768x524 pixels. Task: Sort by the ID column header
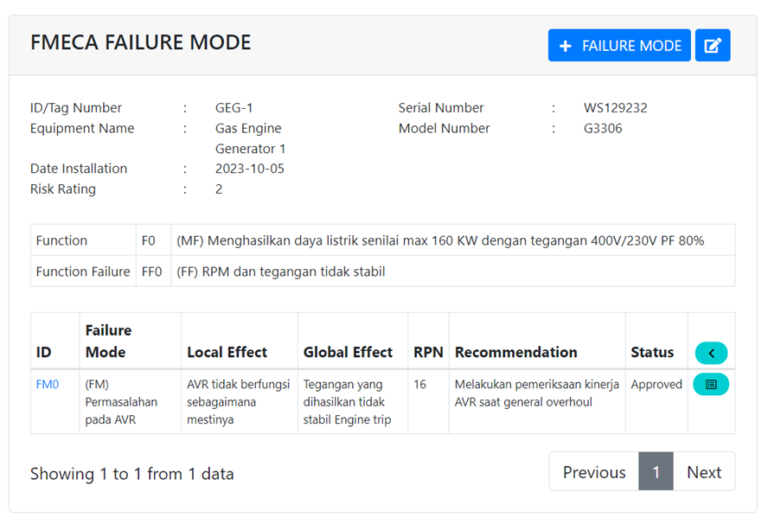(44, 352)
